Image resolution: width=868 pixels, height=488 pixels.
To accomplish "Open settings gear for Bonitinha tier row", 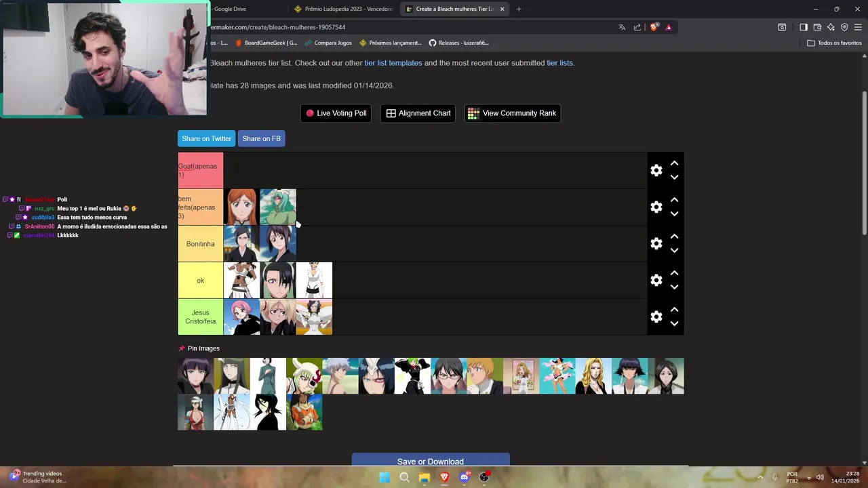I will coord(656,243).
